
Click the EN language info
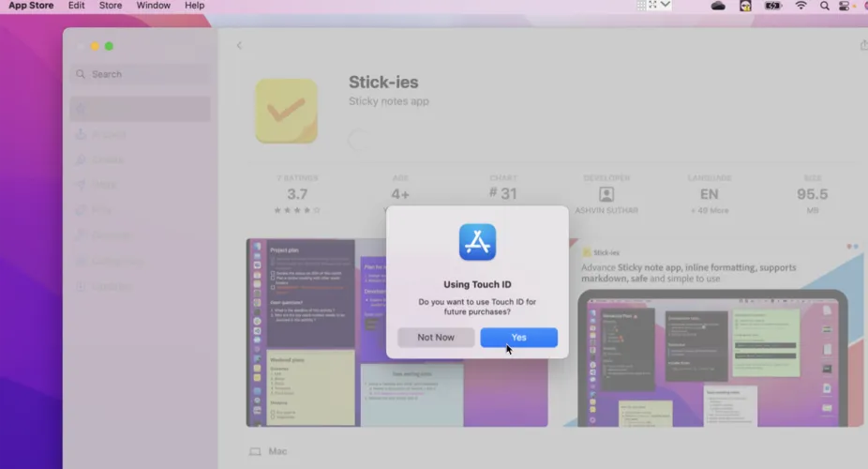709,194
